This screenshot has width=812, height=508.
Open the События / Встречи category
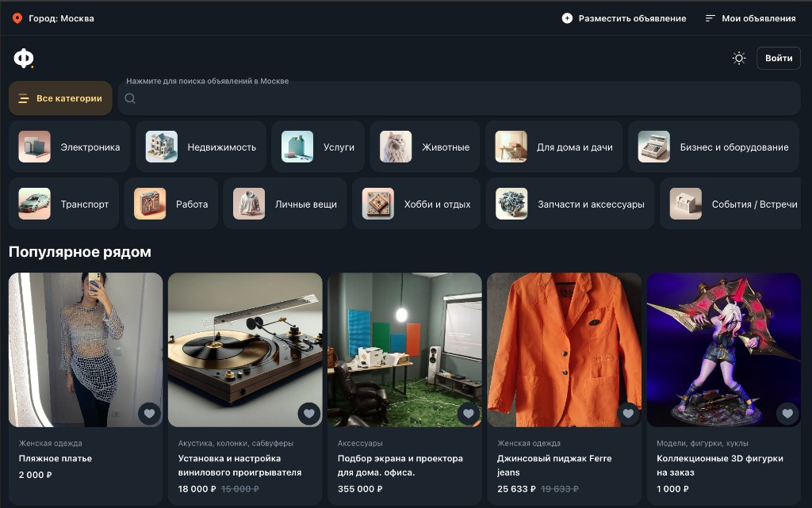coord(730,204)
